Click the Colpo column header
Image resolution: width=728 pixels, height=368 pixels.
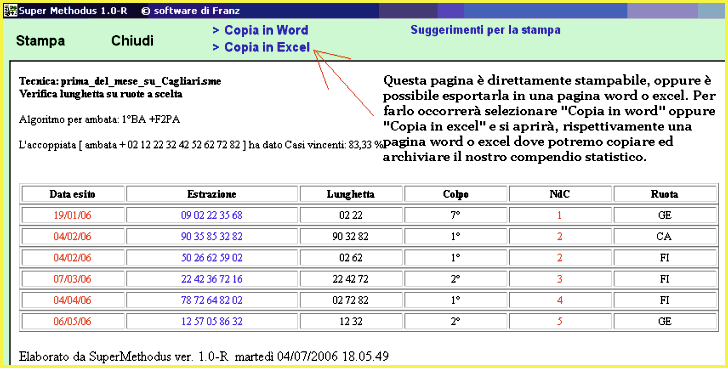click(455, 194)
